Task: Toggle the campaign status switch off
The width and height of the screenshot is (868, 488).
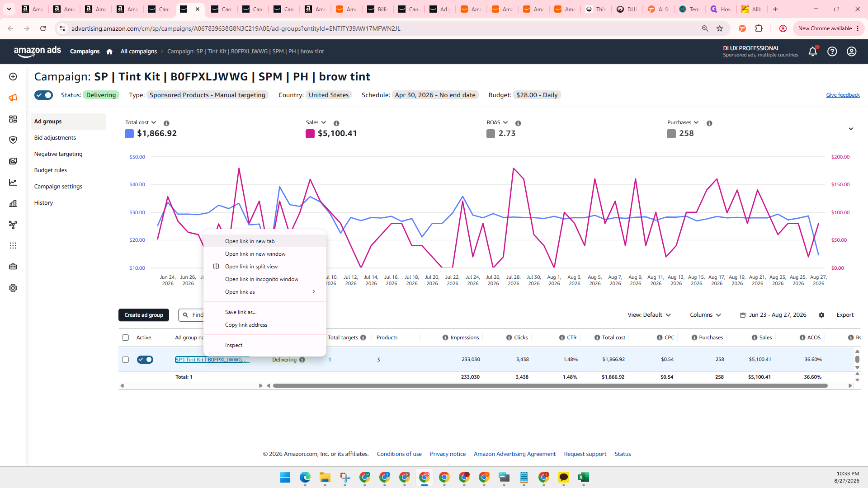Action: pos(44,95)
